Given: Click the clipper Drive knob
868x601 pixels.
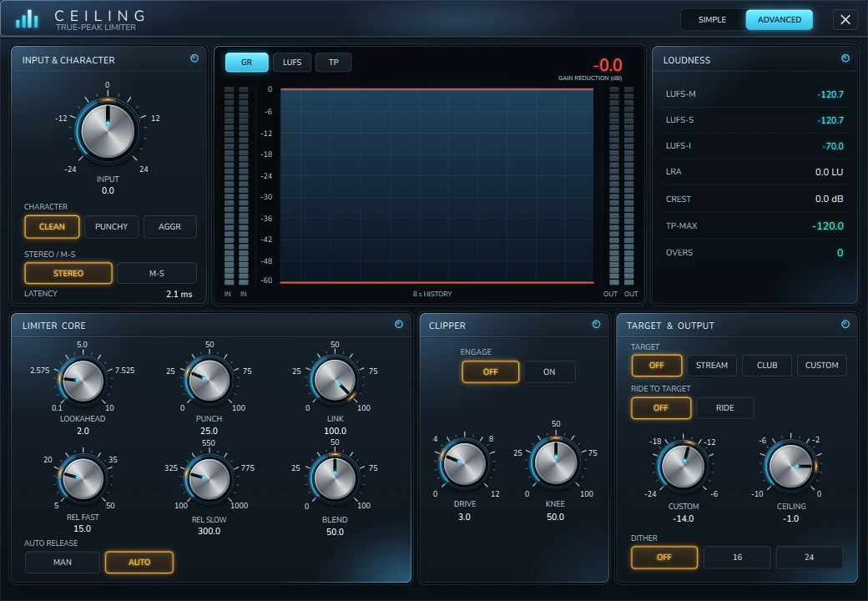Looking at the screenshot, I should click(x=464, y=464).
